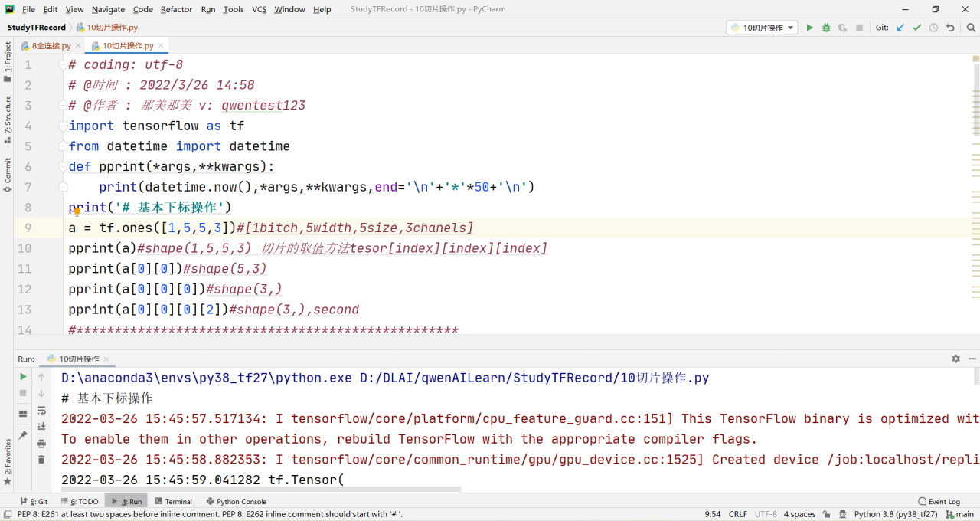Commit changes with the Git checkmark icon
This screenshot has height=521, width=980.
click(x=916, y=28)
